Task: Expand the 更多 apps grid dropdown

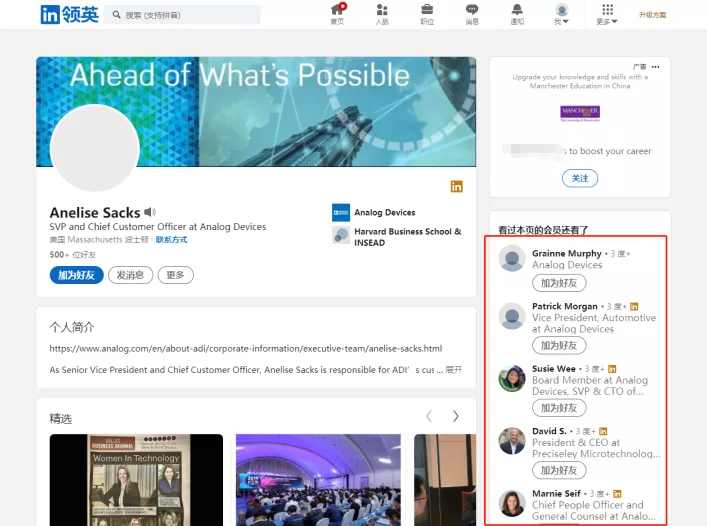Action: pos(607,14)
